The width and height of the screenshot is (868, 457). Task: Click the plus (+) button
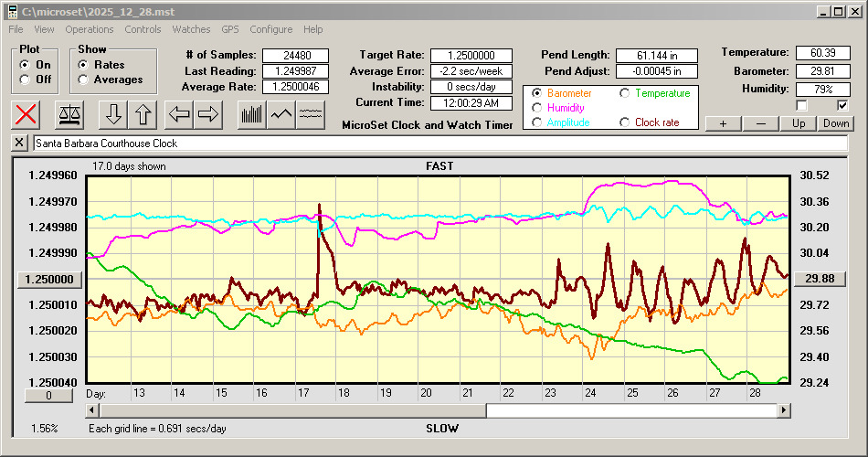click(x=723, y=123)
